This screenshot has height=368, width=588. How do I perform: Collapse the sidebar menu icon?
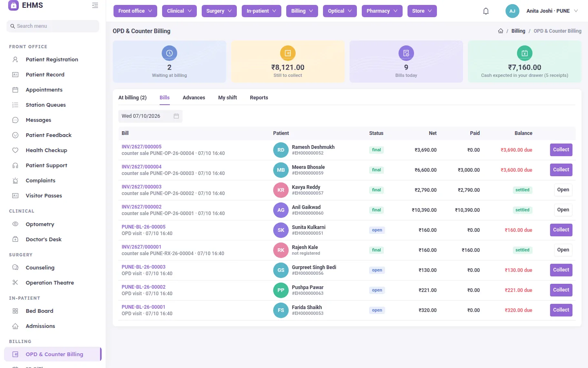(95, 5)
